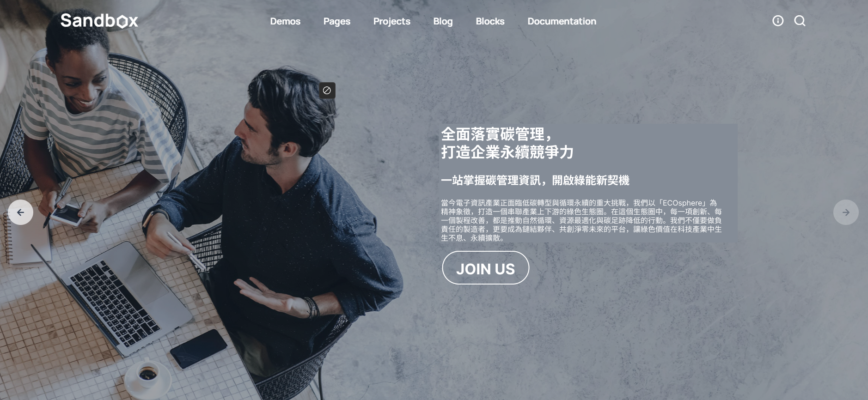Screen dimensions: 868x400
Task: Click the subtitle 一站掌握碳管理資訊
Action: pos(535,180)
